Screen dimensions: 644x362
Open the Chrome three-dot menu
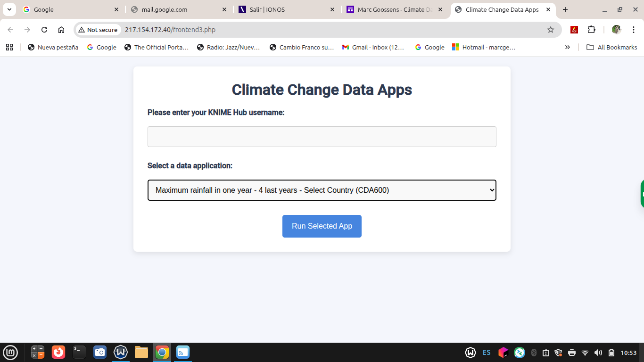tap(634, 30)
